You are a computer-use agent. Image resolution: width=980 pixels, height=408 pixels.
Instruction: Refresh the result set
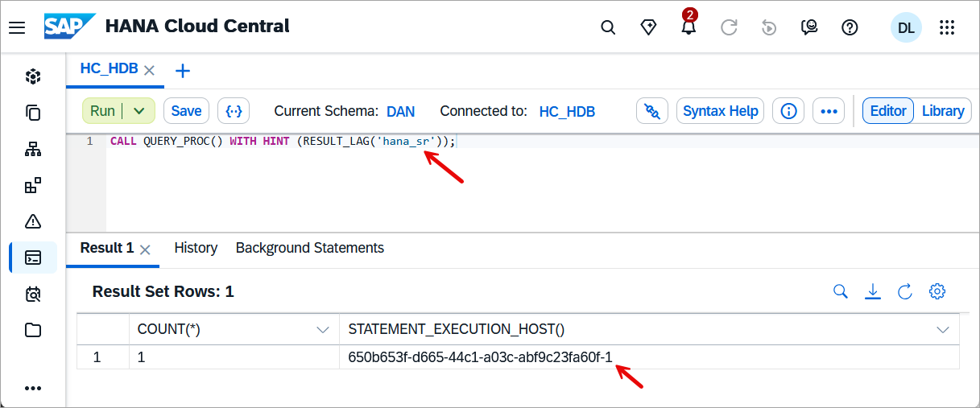tap(905, 291)
